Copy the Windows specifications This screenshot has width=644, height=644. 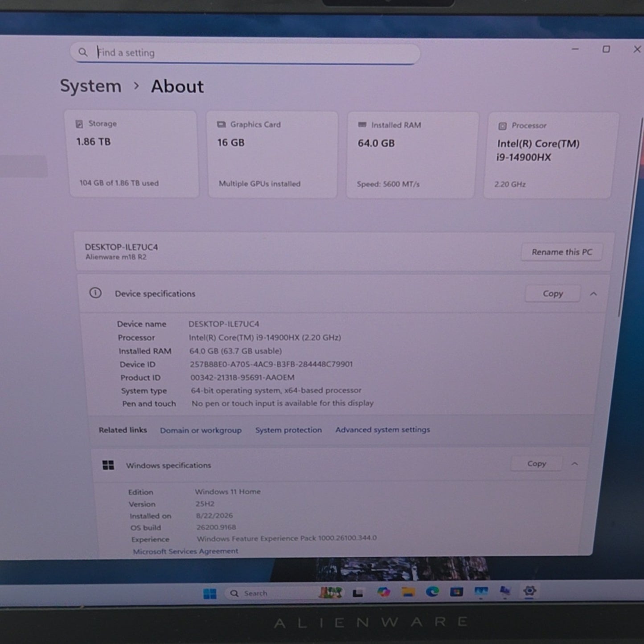point(537,464)
